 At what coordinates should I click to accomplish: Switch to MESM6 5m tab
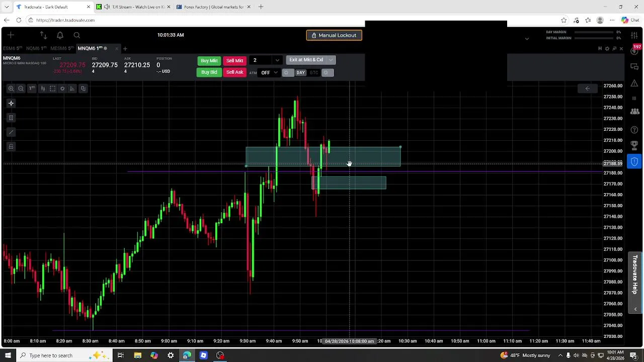pos(62,48)
